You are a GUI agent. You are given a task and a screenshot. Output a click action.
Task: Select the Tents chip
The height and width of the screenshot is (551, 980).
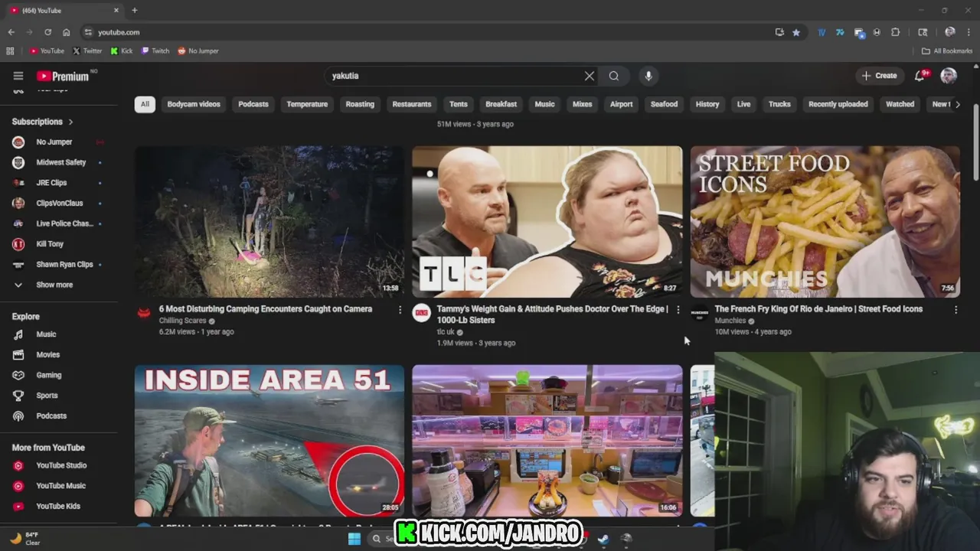pos(459,104)
